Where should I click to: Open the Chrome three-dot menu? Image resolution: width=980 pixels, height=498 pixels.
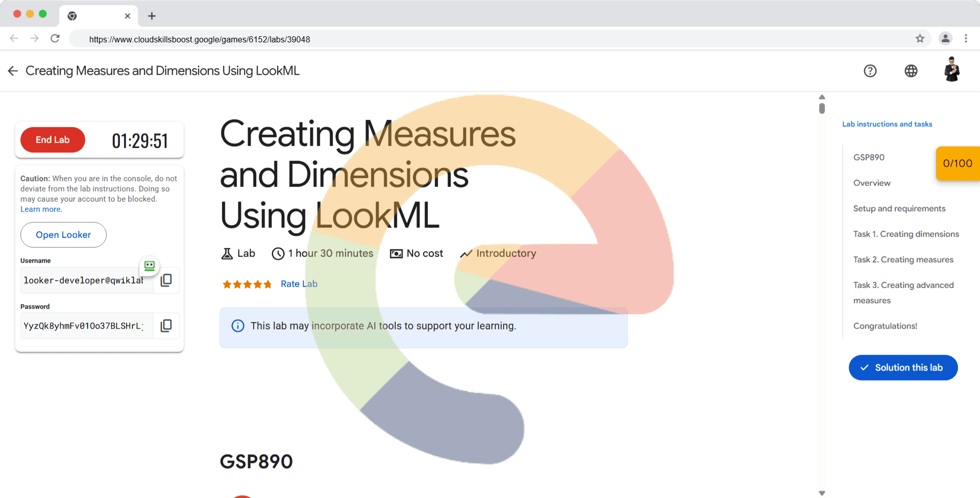click(x=966, y=39)
